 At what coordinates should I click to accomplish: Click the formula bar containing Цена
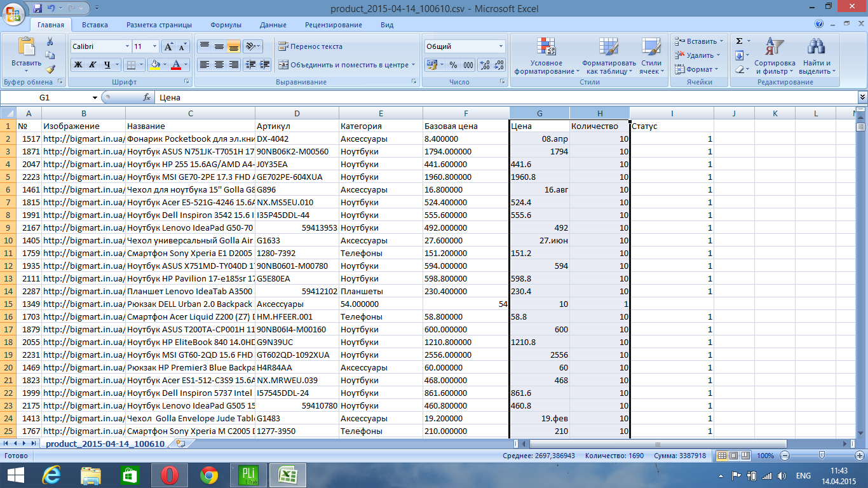pos(505,98)
